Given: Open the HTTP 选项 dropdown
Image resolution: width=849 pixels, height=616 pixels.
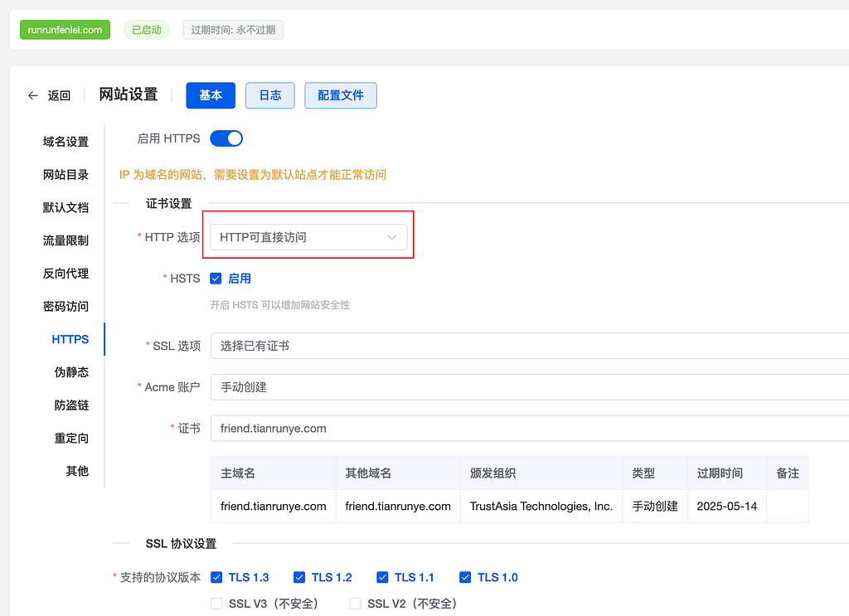Looking at the screenshot, I should 308,235.
